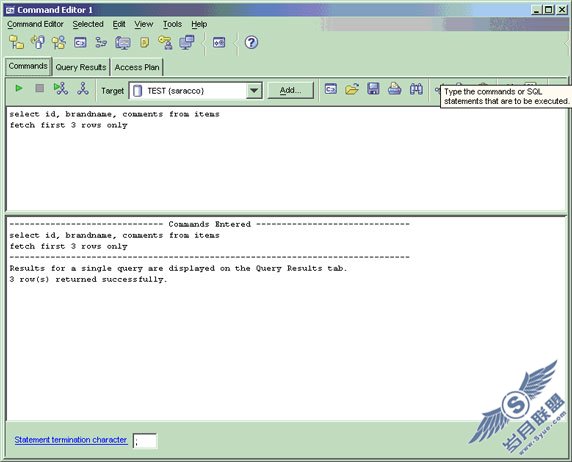The width and height of the screenshot is (572, 462).
Task: Click the gray Stop execution square
Action: pyautogui.click(x=40, y=88)
